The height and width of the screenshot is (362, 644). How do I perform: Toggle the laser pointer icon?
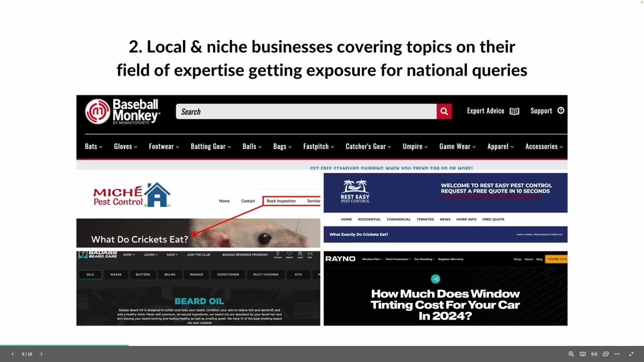tap(594, 354)
